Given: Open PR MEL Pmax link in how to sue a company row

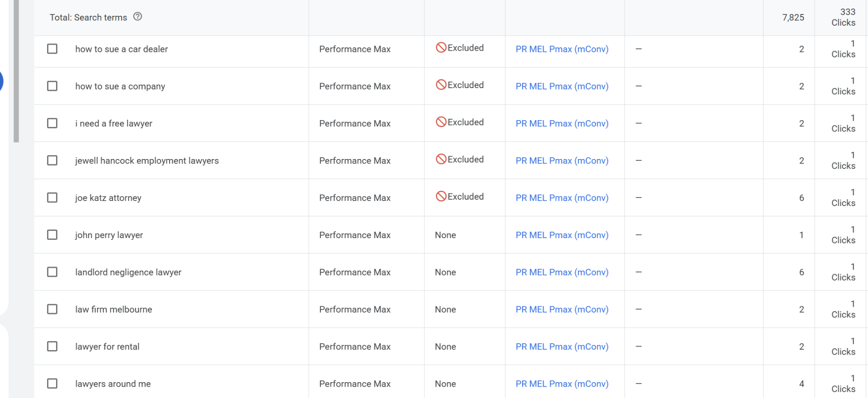Looking at the screenshot, I should (562, 86).
